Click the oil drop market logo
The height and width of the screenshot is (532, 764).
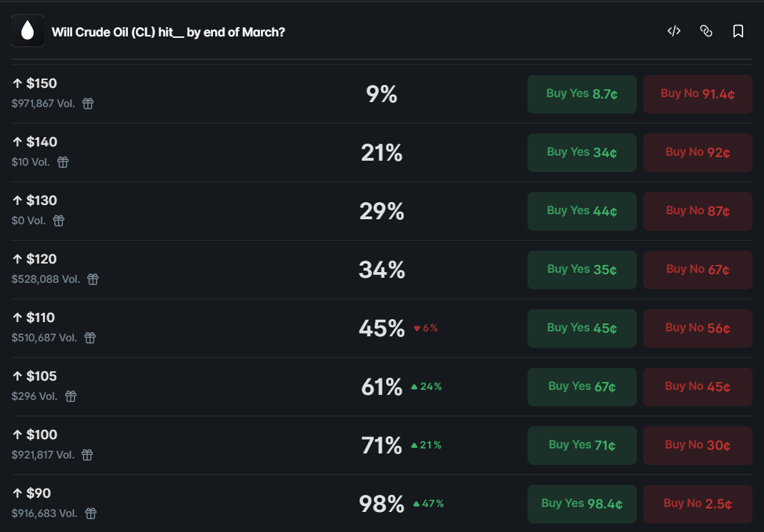coord(27,30)
